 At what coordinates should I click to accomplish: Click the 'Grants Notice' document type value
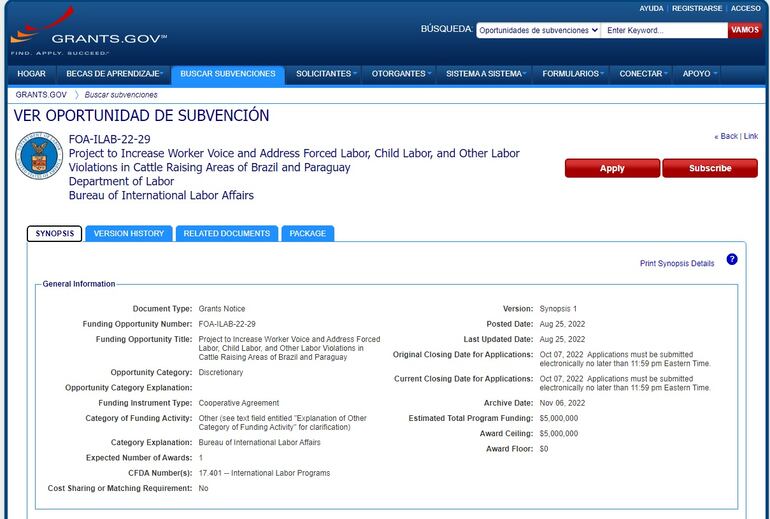pos(221,309)
